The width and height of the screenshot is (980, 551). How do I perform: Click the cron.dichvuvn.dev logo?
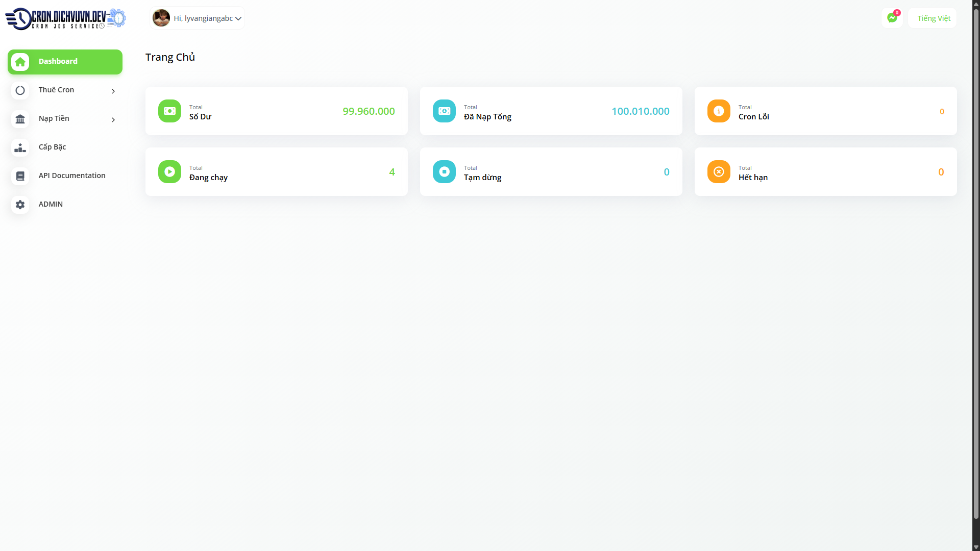pyautogui.click(x=65, y=19)
